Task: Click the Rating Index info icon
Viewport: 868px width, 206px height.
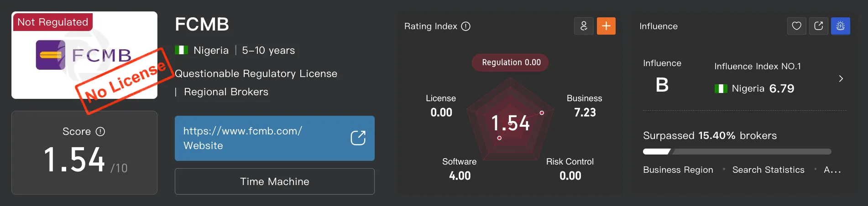Action: pyautogui.click(x=465, y=26)
